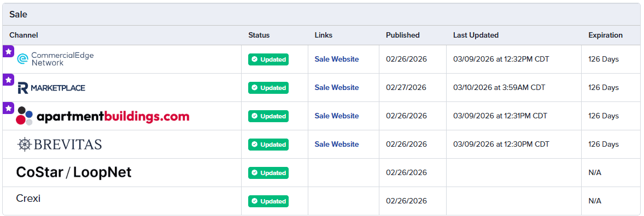Click timestamp 03/09/2026 at 12:32PM CDT
Image resolution: width=644 pixels, height=216 pixels.
(501, 59)
